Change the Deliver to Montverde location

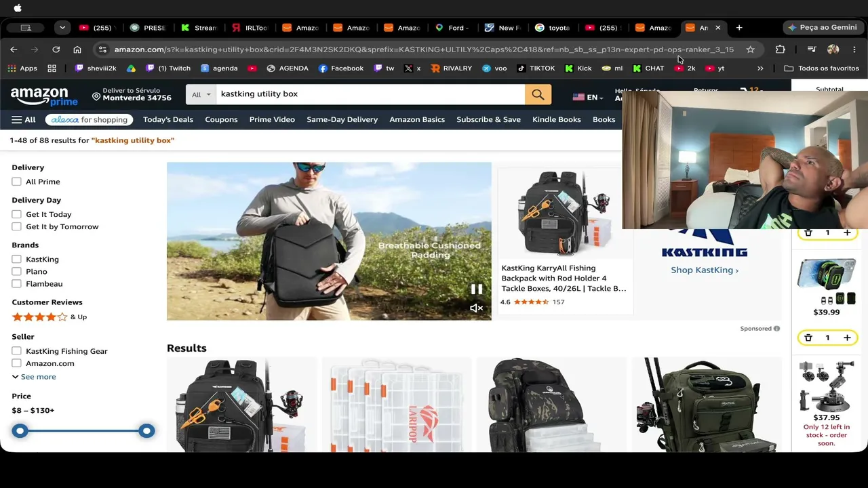132,94
